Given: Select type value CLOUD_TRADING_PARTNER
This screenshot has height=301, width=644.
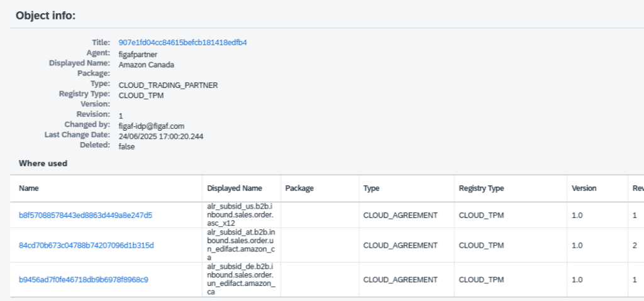Looking at the screenshot, I should click(168, 85).
